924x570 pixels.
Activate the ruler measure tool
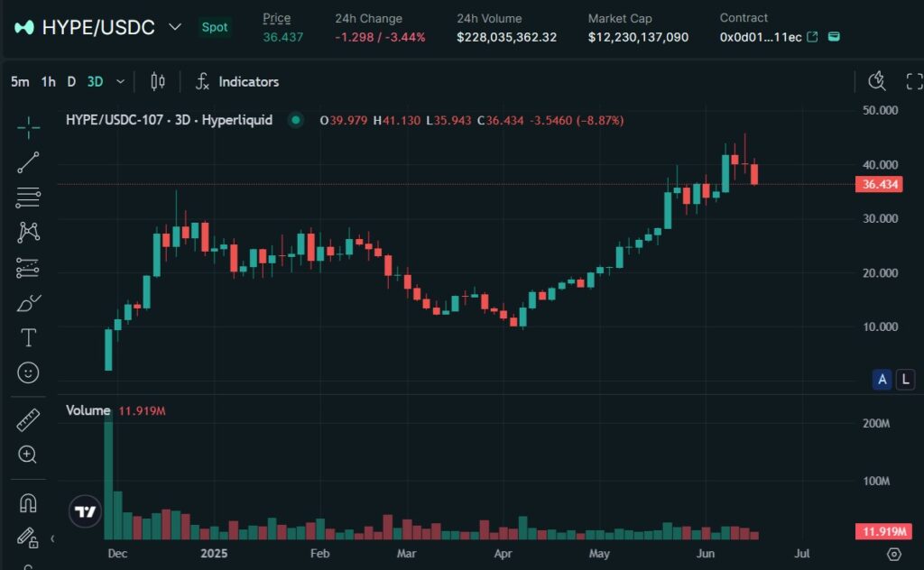[x=28, y=420]
